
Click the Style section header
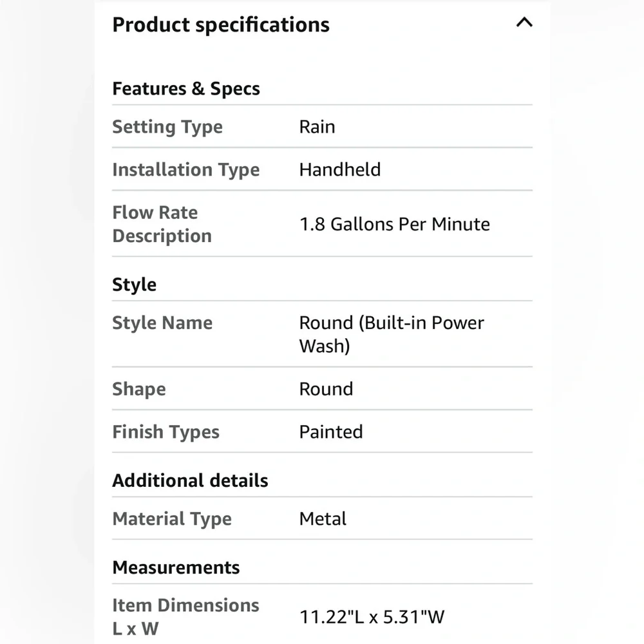(x=135, y=284)
